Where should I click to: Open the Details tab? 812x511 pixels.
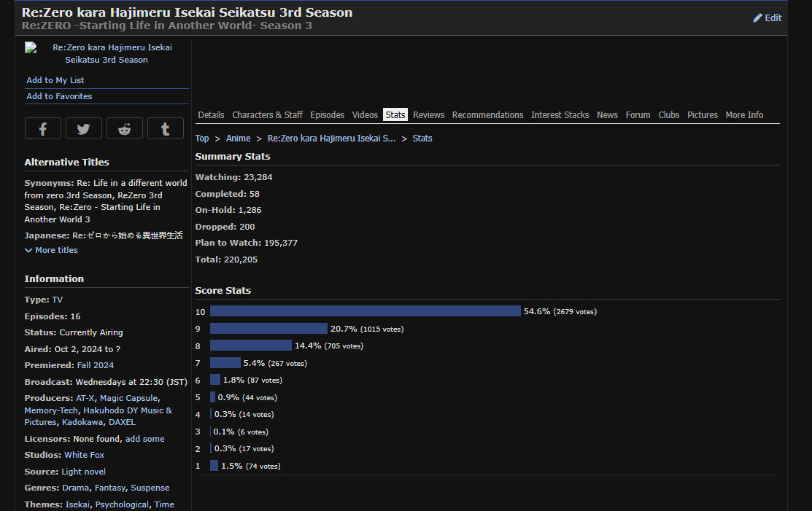coord(211,115)
